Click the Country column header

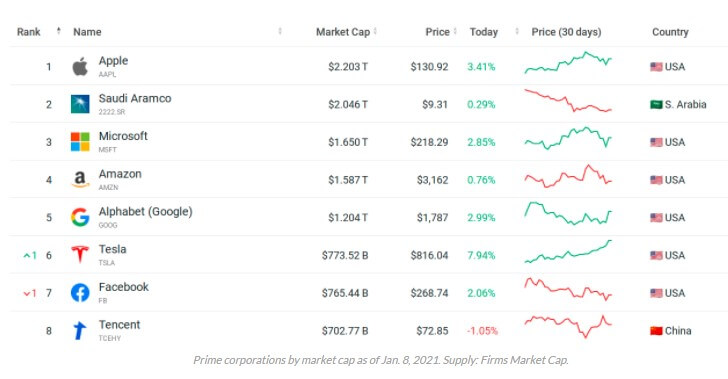tap(670, 32)
